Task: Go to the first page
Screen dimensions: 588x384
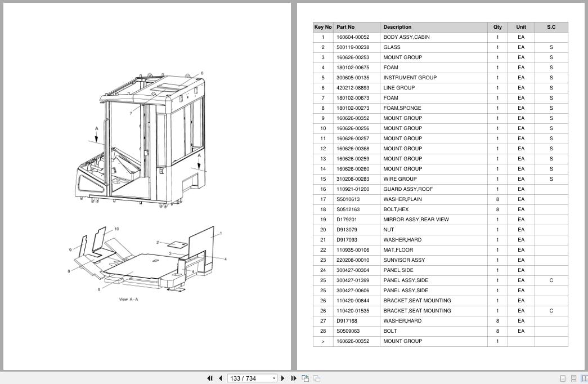Action: click(x=210, y=378)
